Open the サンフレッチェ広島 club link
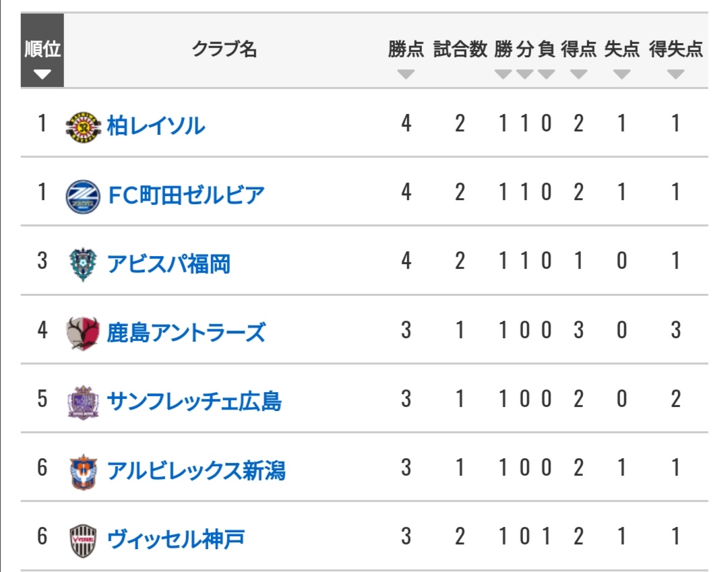The image size is (728, 572). tap(194, 402)
